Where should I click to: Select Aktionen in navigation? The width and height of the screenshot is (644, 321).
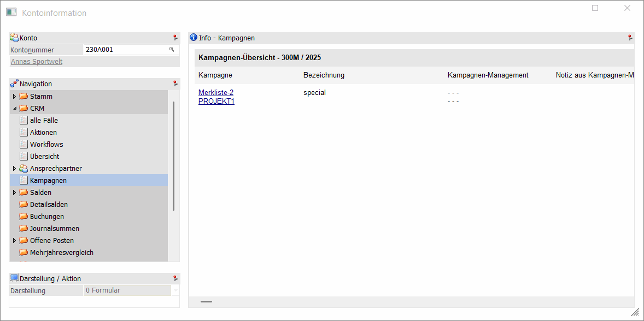44,133
